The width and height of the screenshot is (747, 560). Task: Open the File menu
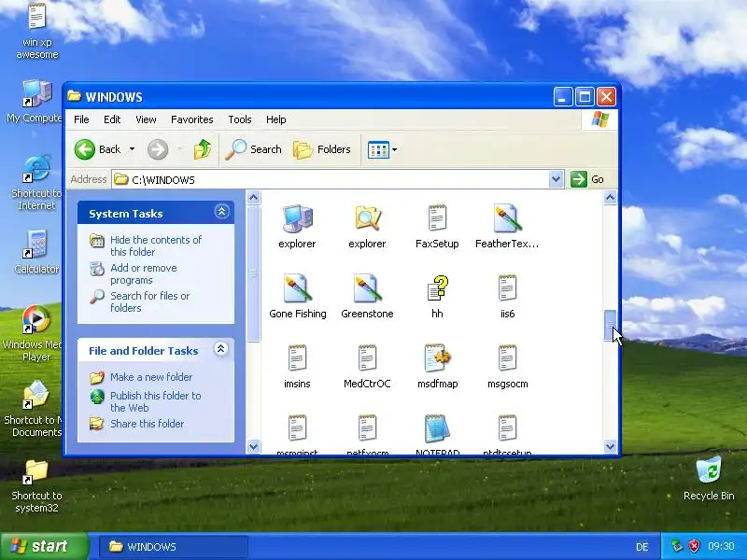81,119
